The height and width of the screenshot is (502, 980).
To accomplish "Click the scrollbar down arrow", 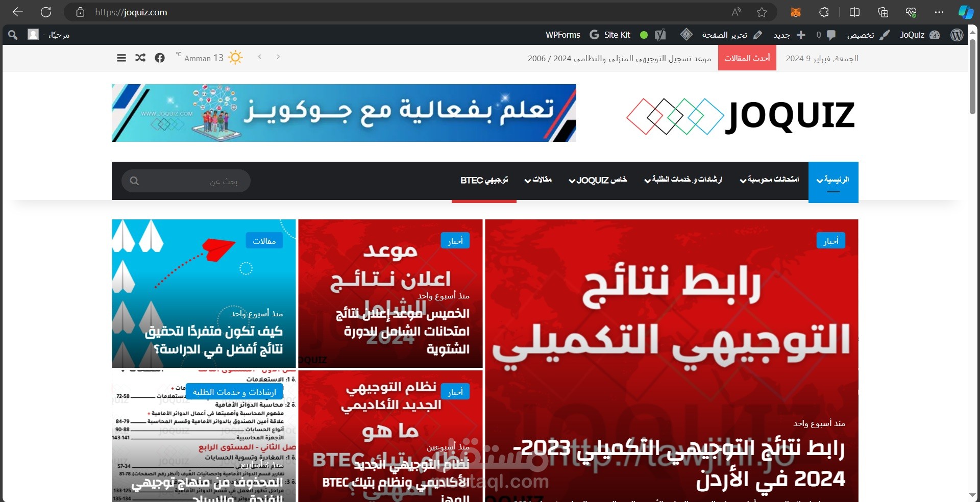I will point(973,495).
